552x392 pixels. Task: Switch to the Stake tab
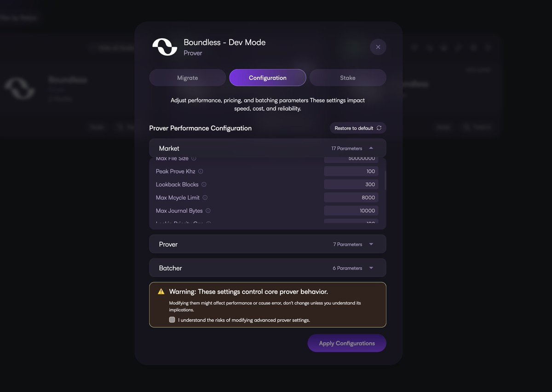(x=348, y=78)
